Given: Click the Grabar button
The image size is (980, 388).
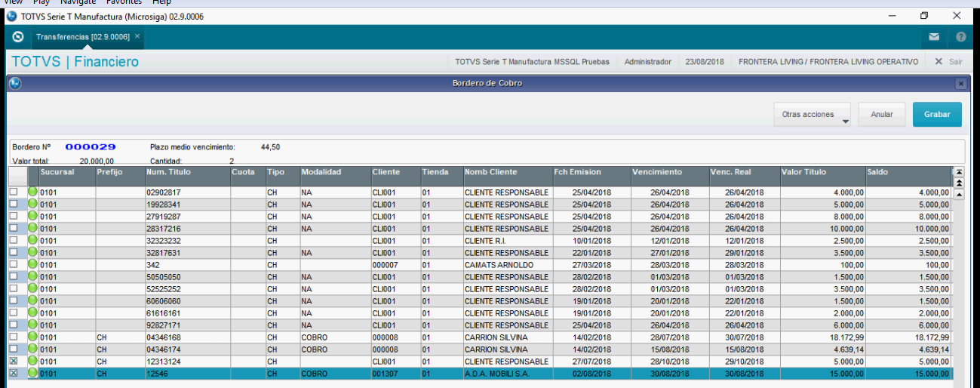Looking at the screenshot, I should [x=937, y=115].
